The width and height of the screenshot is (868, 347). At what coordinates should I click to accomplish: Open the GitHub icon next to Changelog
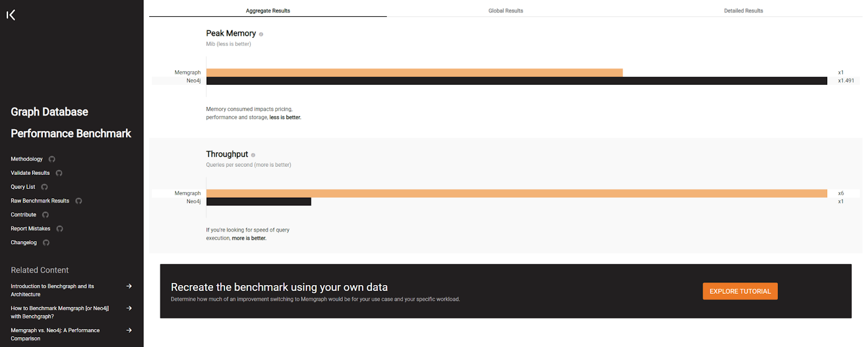(46, 243)
